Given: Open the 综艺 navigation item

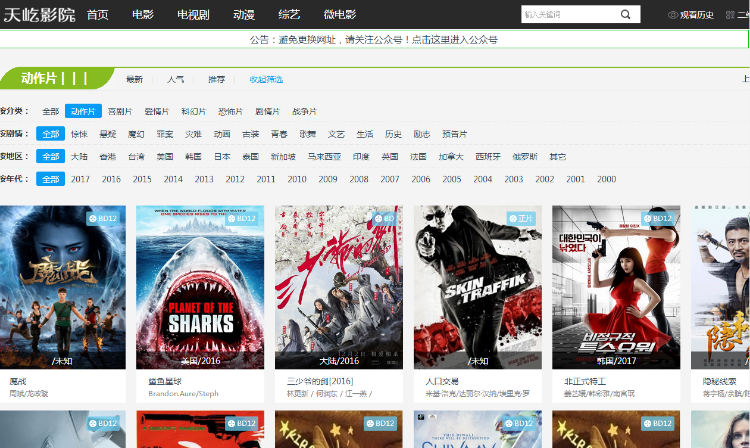Looking at the screenshot, I should click(289, 15).
